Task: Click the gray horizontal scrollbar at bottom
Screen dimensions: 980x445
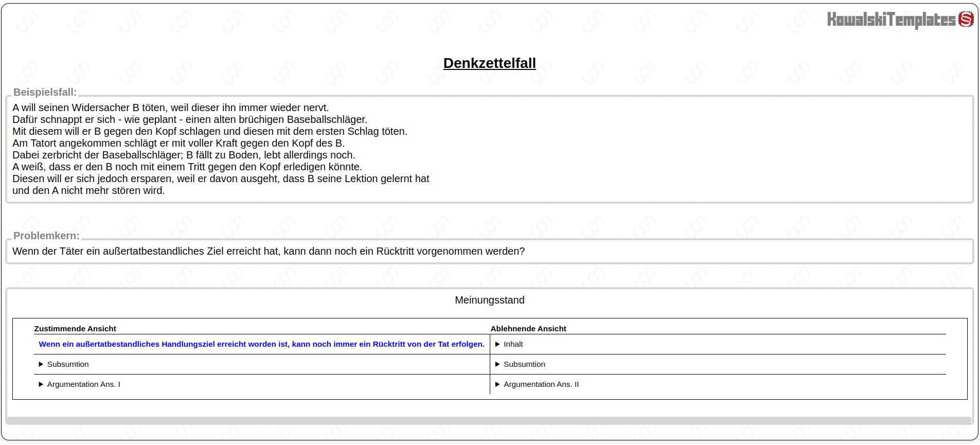Action: tap(489, 420)
